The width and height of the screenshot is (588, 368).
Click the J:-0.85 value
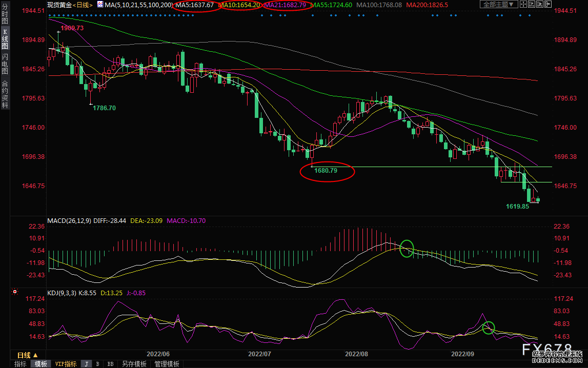(136, 293)
